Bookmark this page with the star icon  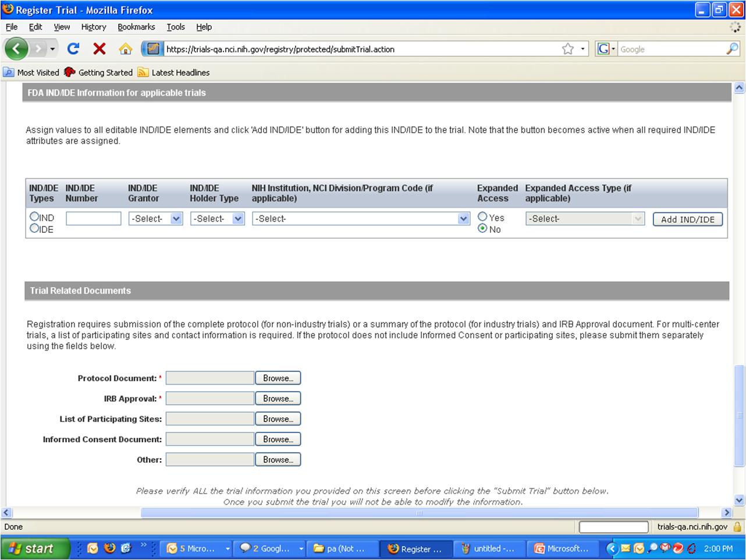click(568, 49)
